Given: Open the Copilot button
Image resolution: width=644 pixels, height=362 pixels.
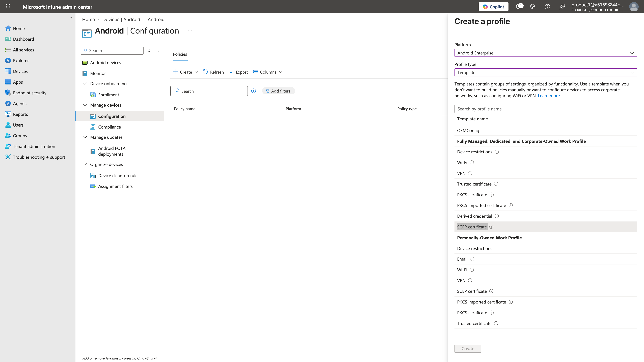Looking at the screenshot, I should click(493, 7).
